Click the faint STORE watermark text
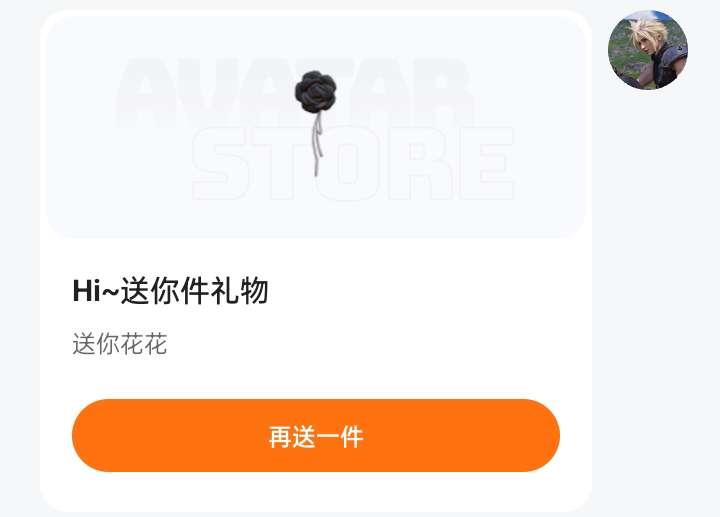Screen dimensions: 720x517 [353, 163]
